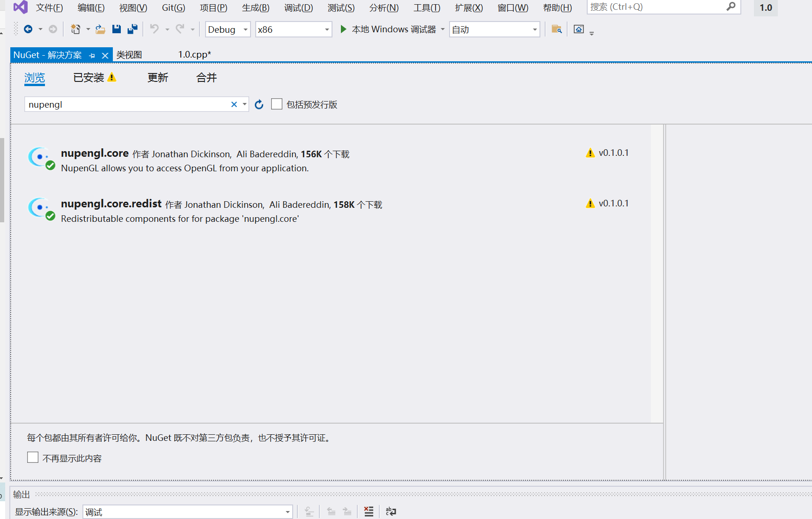Open the automatic debug type dropdown
This screenshot has width=812, height=519.
pyautogui.click(x=535, y=29)
